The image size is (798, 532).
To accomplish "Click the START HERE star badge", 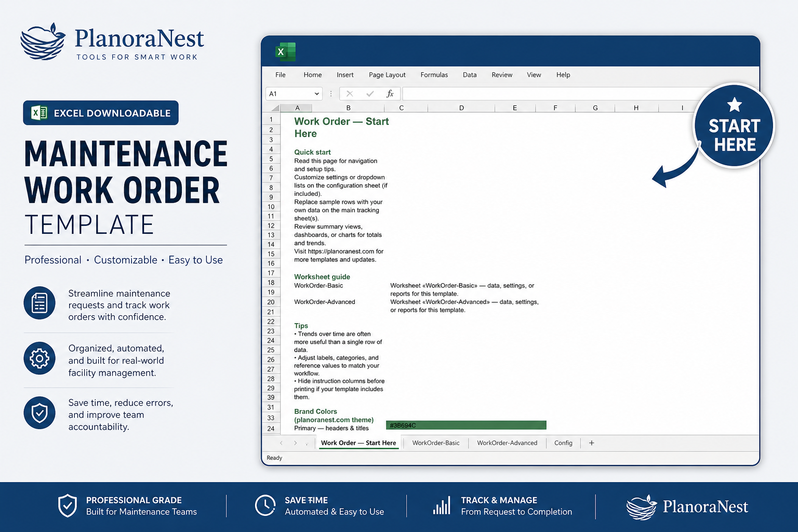I will [734, 126].
